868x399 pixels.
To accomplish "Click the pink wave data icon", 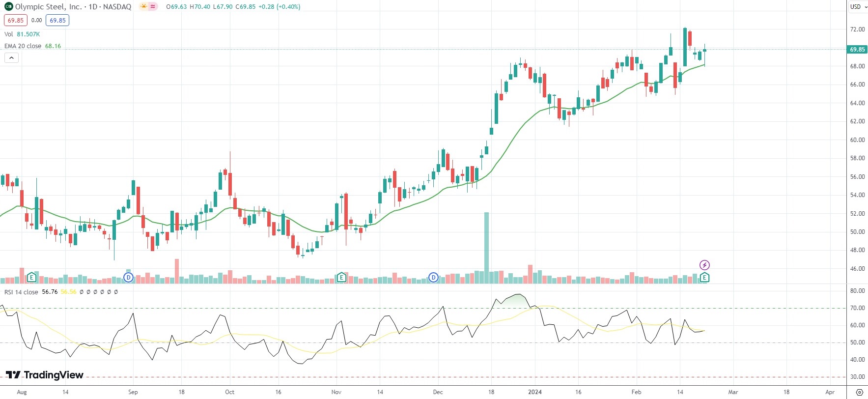I will (153, 7).
